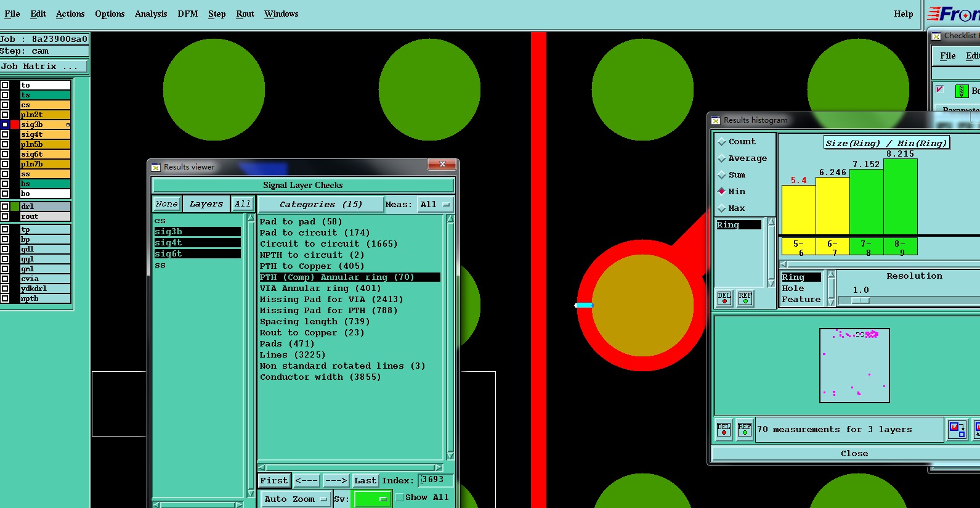Select sig4t in Results viewer layers

tap(197, 243)
